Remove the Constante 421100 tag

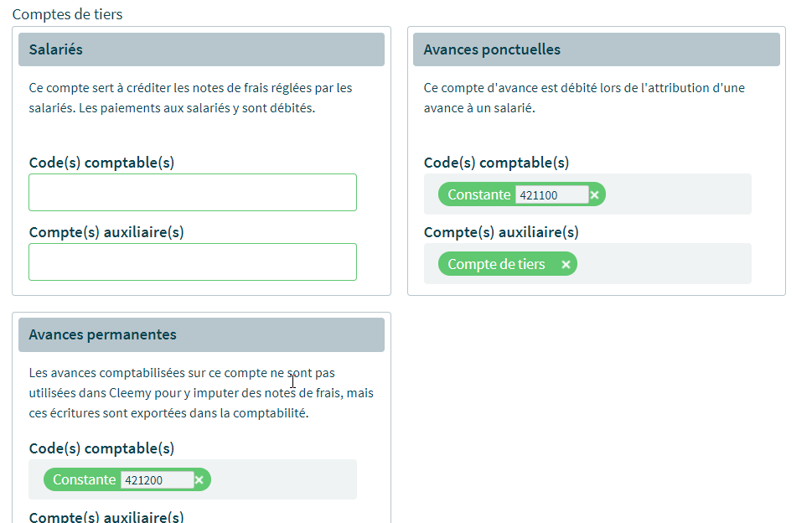click(595, 195)
